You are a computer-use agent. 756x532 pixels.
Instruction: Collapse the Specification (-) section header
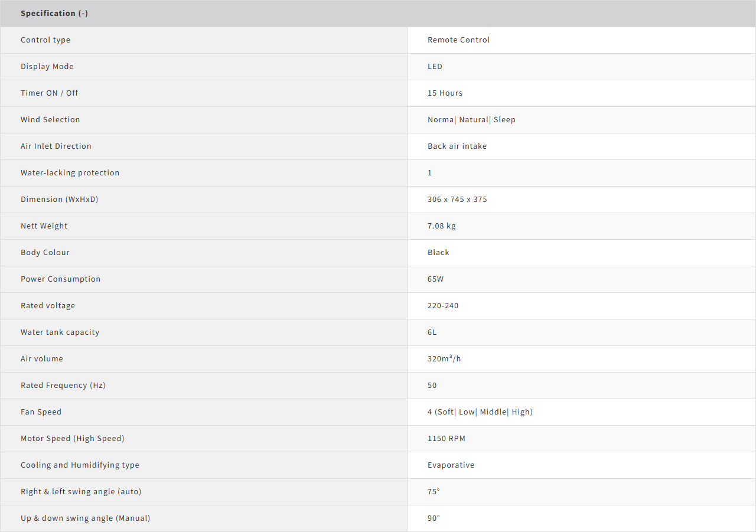pyautogui.click(x=54, y=13)
